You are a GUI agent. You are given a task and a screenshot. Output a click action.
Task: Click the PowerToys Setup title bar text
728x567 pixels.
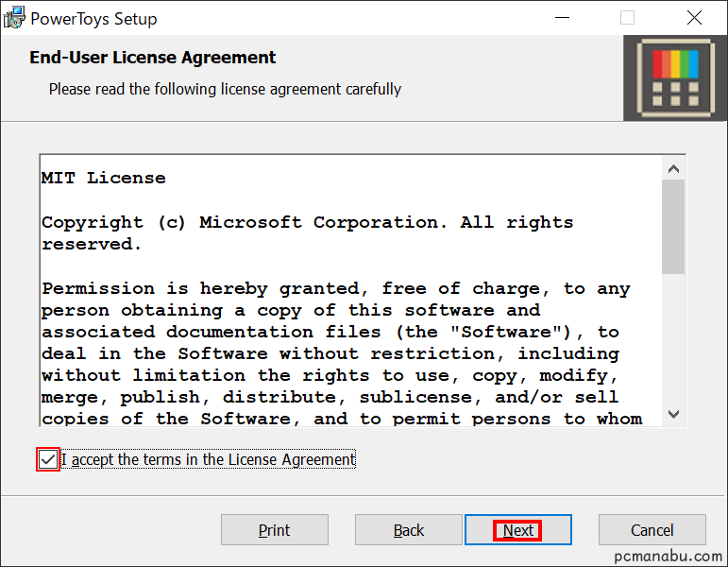point(93,19)
